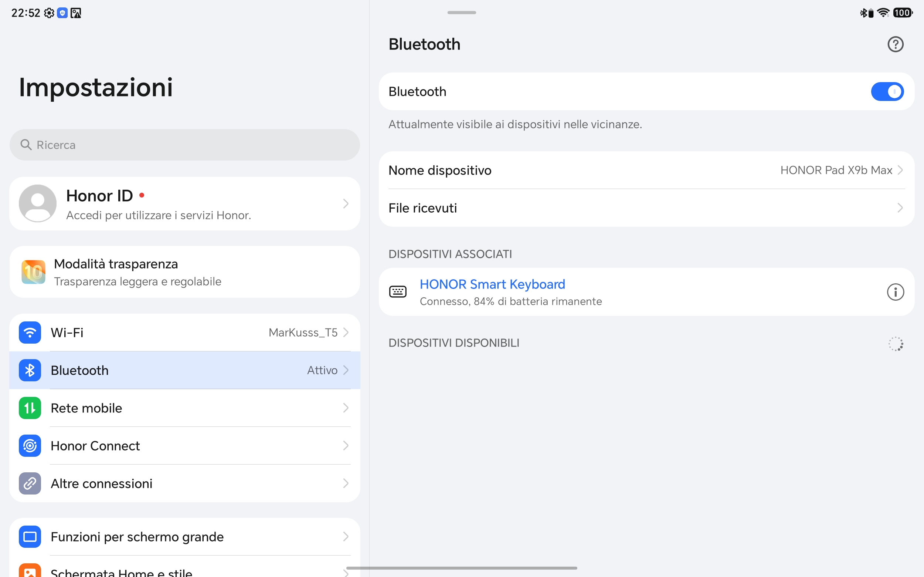Tap the Attivo Bluetooth status
This screenshot has width=924, height=577.
point(322,370)
